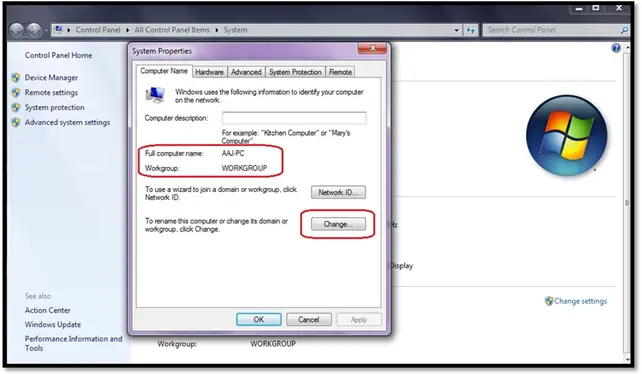Click the magnifier icon in search box

pyautogui.click(x=624, y=30)
